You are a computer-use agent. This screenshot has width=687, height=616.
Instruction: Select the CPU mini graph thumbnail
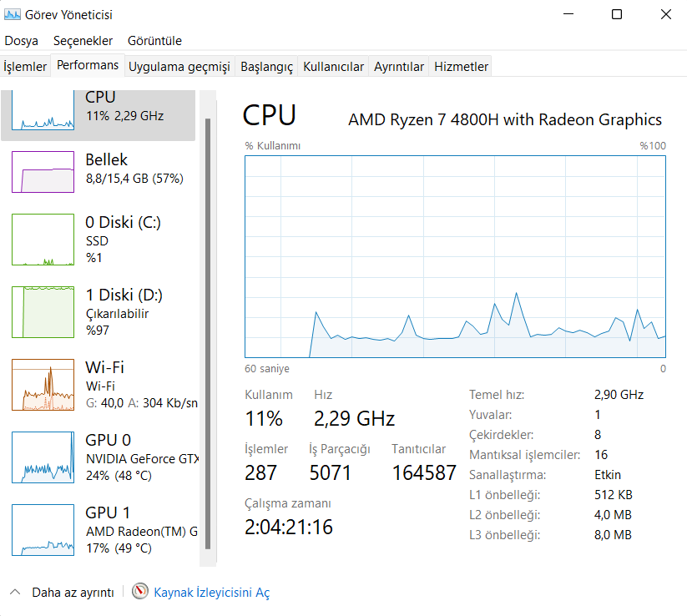42,109
